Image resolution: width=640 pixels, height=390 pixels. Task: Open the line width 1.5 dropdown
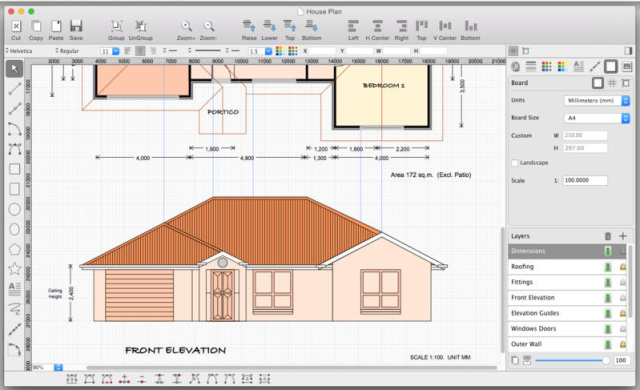pos(260,51)
